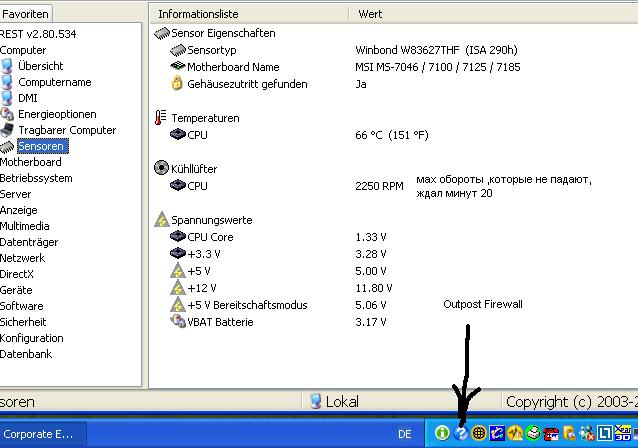This screenshot has width=638, height=448.
Task: Click network connection tray icon with red X
Action: pyautogui.click(x=587, y=433)
